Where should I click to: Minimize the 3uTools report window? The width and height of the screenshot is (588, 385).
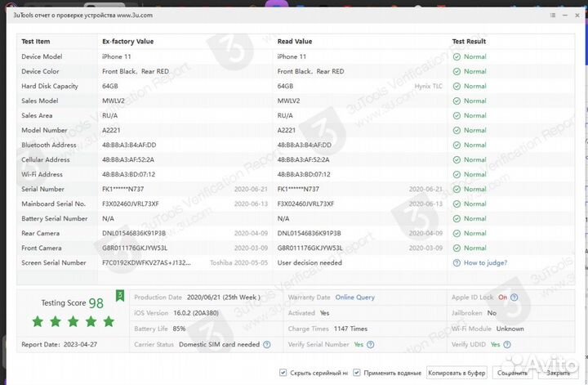point(565,16)
